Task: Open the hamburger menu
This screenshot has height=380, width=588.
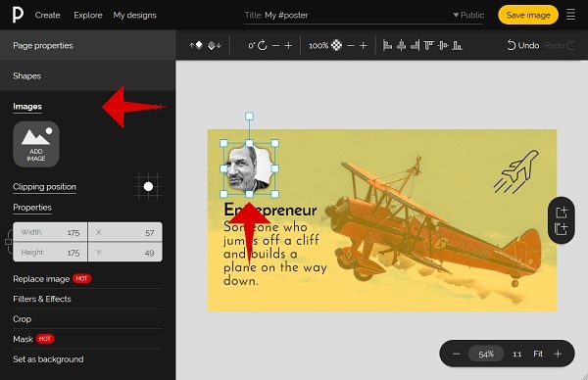Action: tap(570, 15)
